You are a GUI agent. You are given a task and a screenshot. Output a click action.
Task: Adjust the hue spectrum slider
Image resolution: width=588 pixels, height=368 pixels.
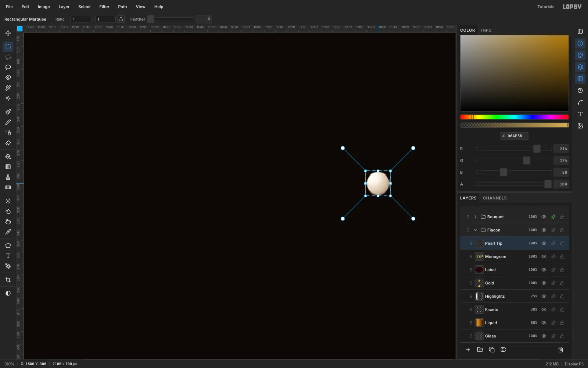click(x=514, y=117)
